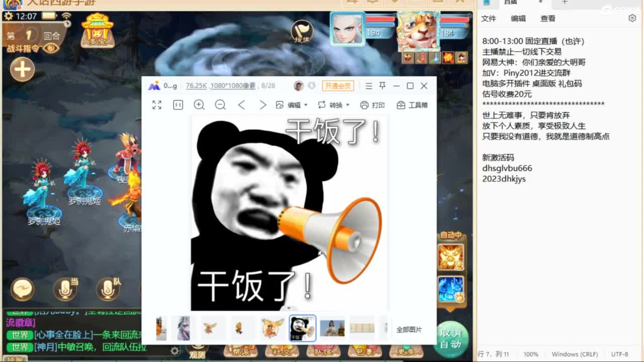The height and width of the screenshot is (362, 644).
Task: Click chat settings gear near 观测
Action: (x=175, y=351)
